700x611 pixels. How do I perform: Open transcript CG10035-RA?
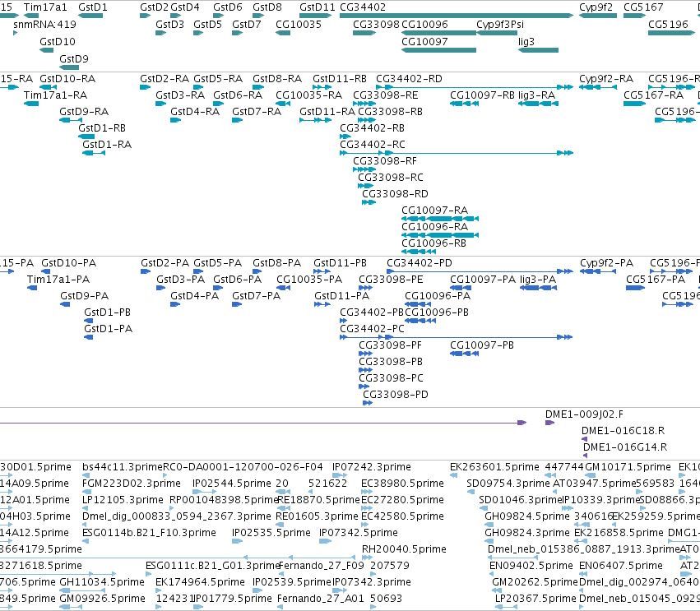click(x=283, y=104)
